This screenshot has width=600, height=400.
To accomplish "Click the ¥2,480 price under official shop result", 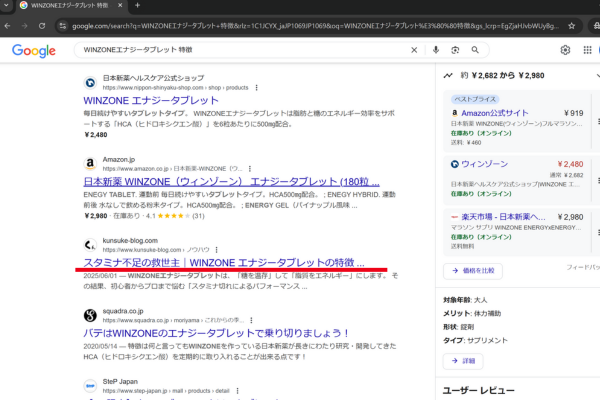I will pos(96,135).
